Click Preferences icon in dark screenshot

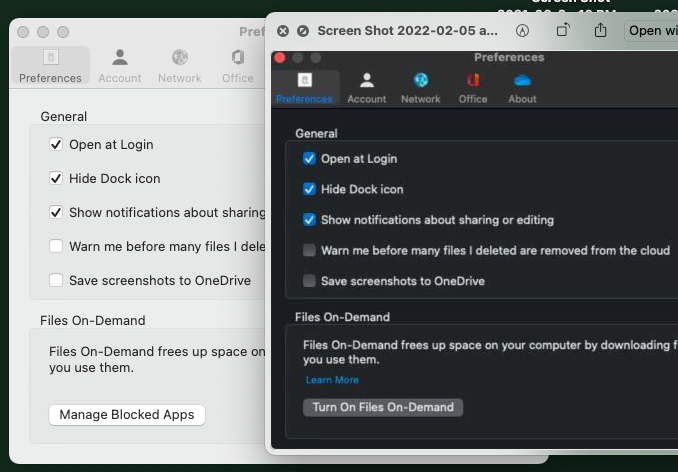coord(305,80)
